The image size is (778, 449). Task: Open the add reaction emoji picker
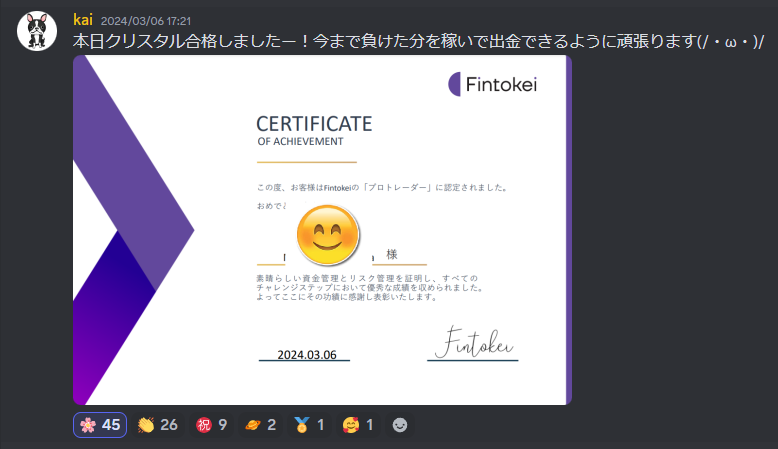(x=400, y=425)
